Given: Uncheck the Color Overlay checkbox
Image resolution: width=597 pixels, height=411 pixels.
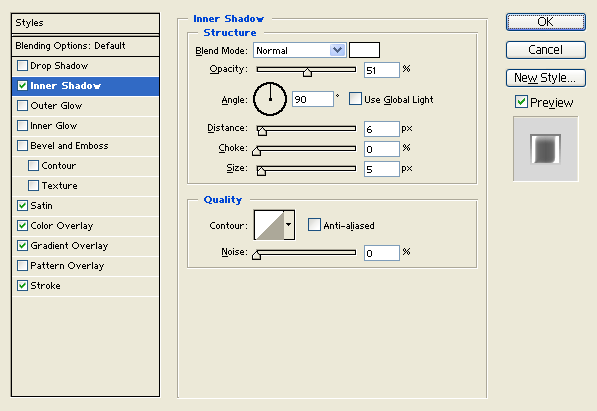Looking at the screenshot, I should 22,225.
